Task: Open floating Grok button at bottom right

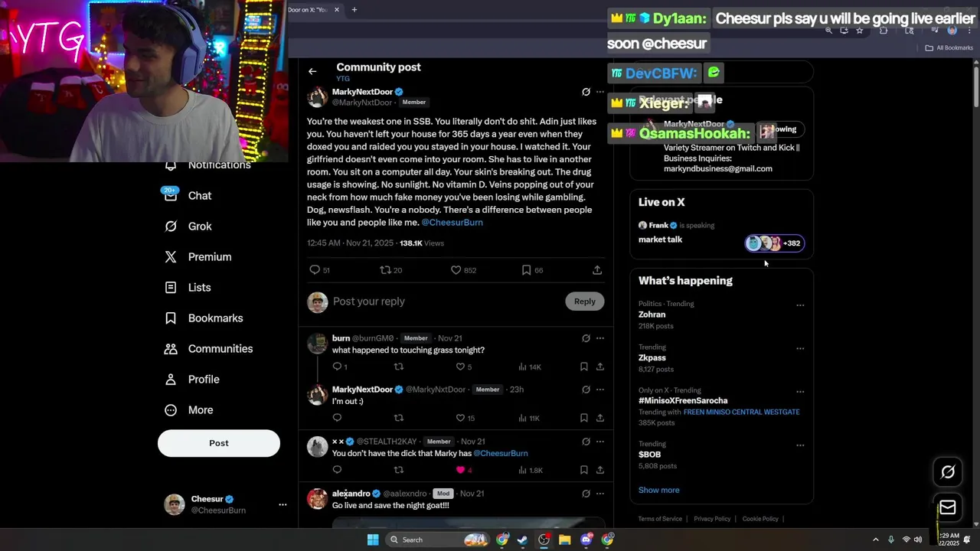Action: 948,472
